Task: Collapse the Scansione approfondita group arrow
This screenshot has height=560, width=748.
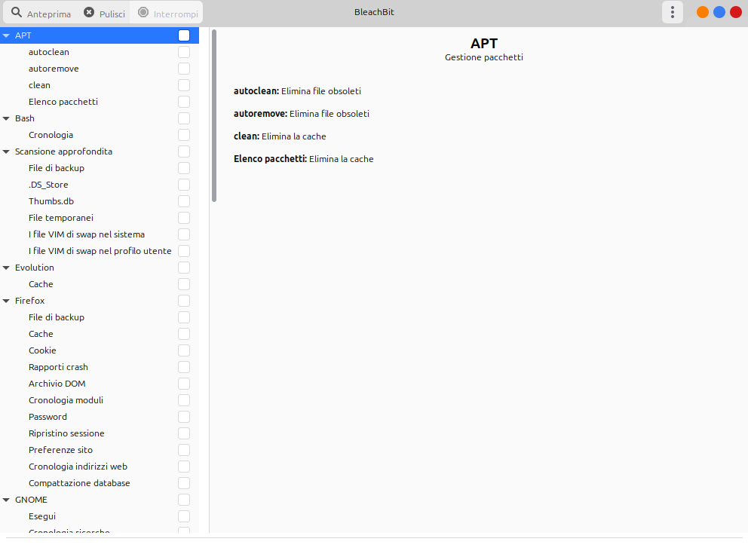Action: pos(6,151)
